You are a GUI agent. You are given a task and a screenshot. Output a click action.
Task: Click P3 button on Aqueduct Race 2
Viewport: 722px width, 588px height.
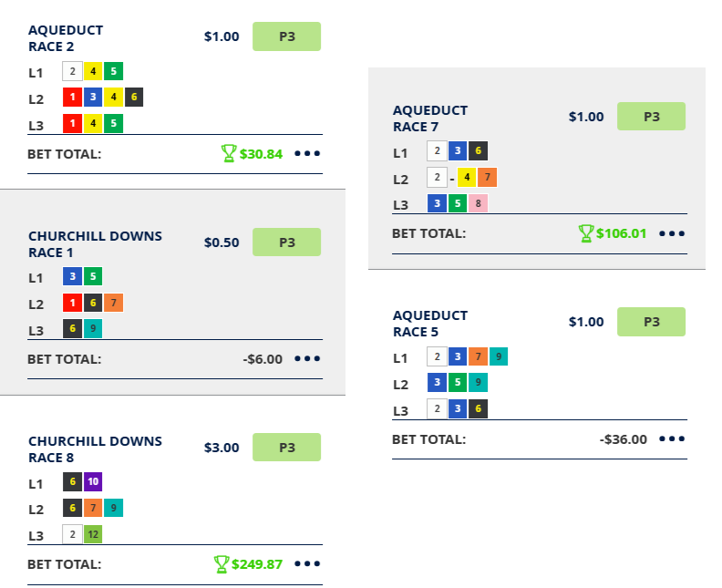pyautogui.click(x=286, y=36)
